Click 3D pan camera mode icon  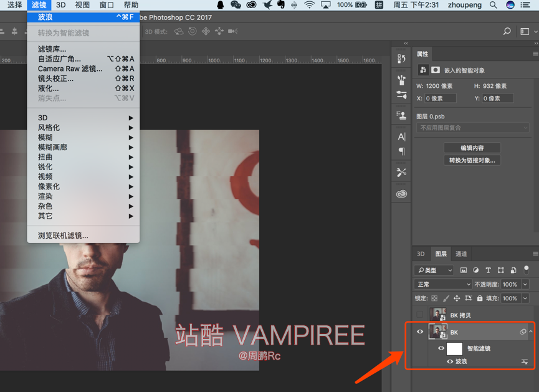tap(206, 31)
